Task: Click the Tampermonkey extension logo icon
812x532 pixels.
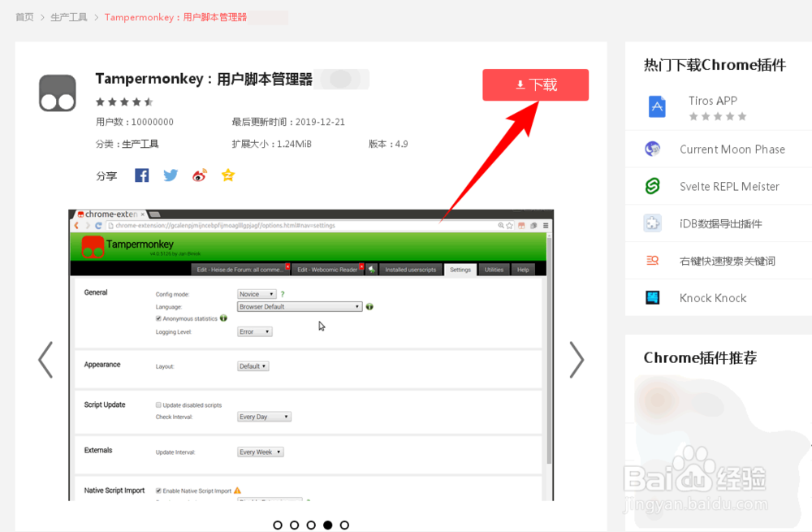Action: (58, 93)
